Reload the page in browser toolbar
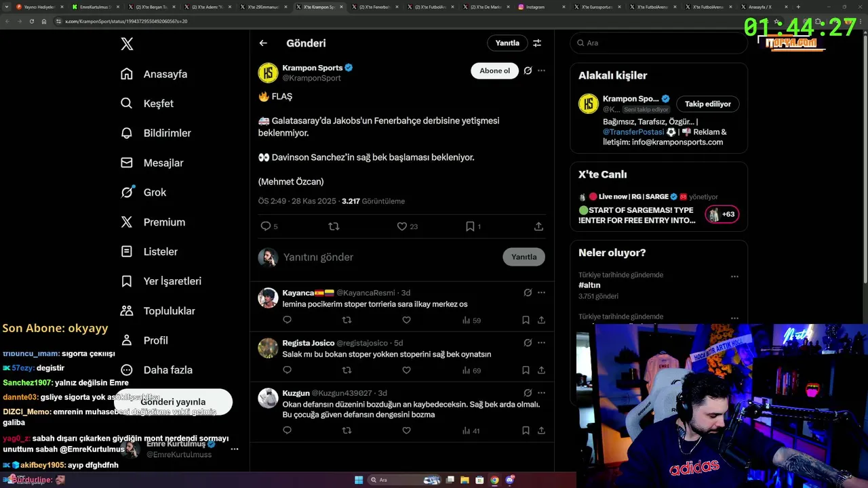Image resolution: width=868 pixels, height=488 pixels. (31, 21)
